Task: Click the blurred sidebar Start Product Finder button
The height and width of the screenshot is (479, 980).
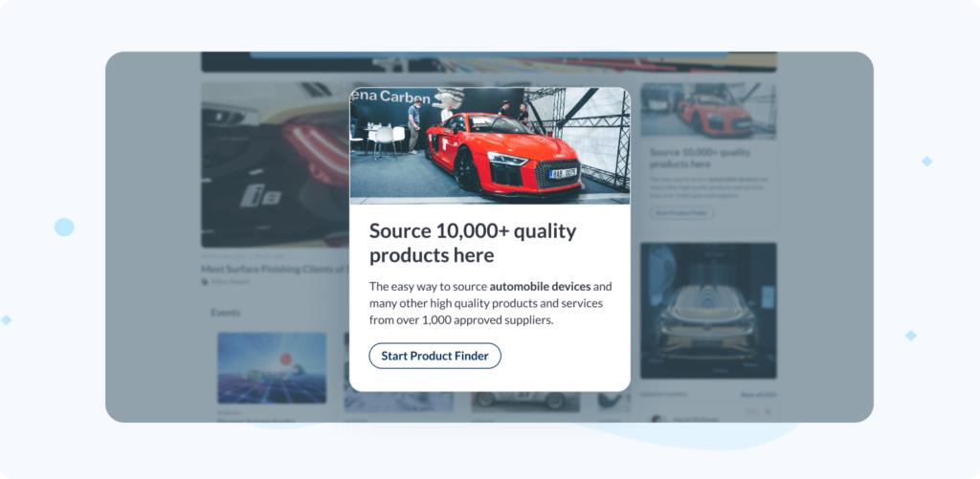Action: [x=681, y=213]
